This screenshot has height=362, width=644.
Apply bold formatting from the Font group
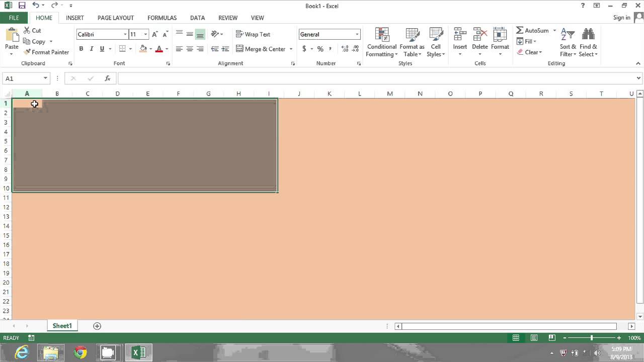click(81, 48)
